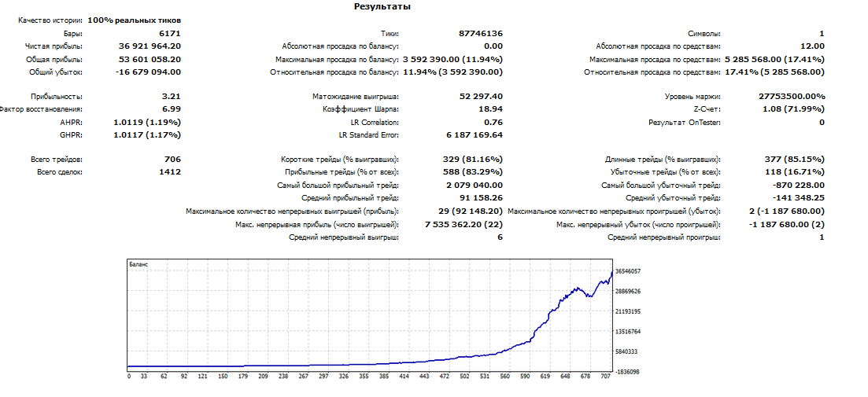Click the Sharpe ratio value 18.94
The height and width of the screenshot is (397, 868).
tap(490, 109)
